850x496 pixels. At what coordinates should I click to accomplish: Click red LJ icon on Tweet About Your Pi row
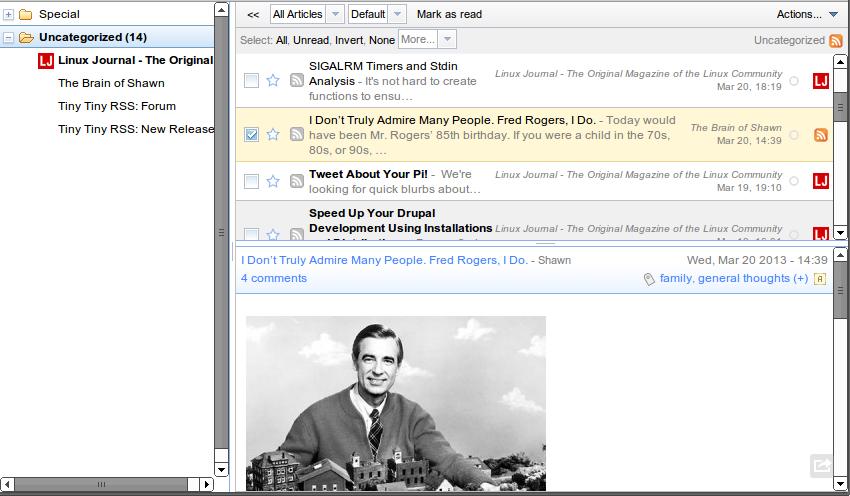[820, 181]
